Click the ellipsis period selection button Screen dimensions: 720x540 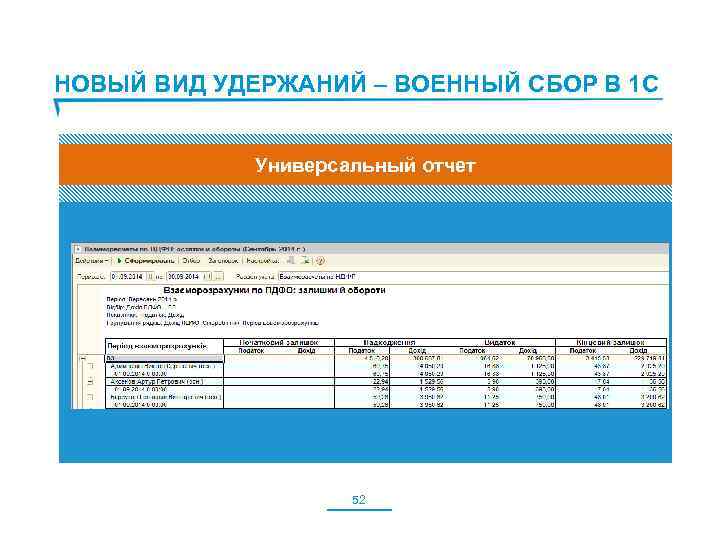(219, 276)
